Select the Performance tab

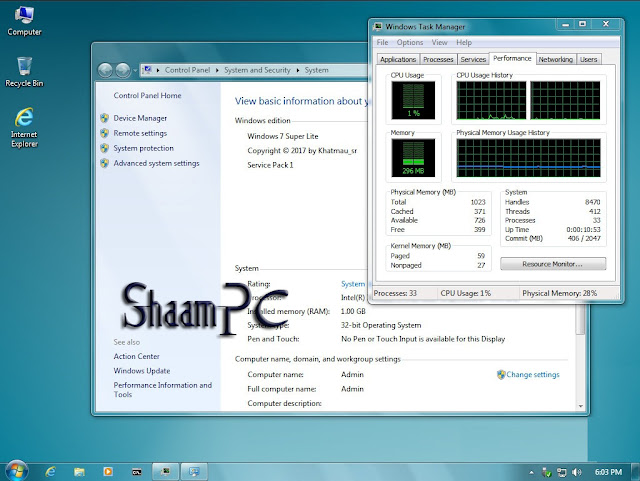[512, 58]
